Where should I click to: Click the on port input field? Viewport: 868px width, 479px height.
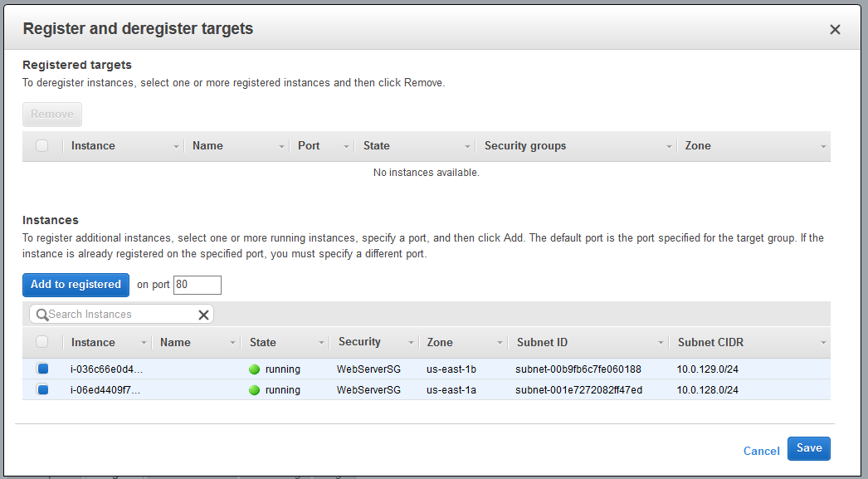pos(197,285)
